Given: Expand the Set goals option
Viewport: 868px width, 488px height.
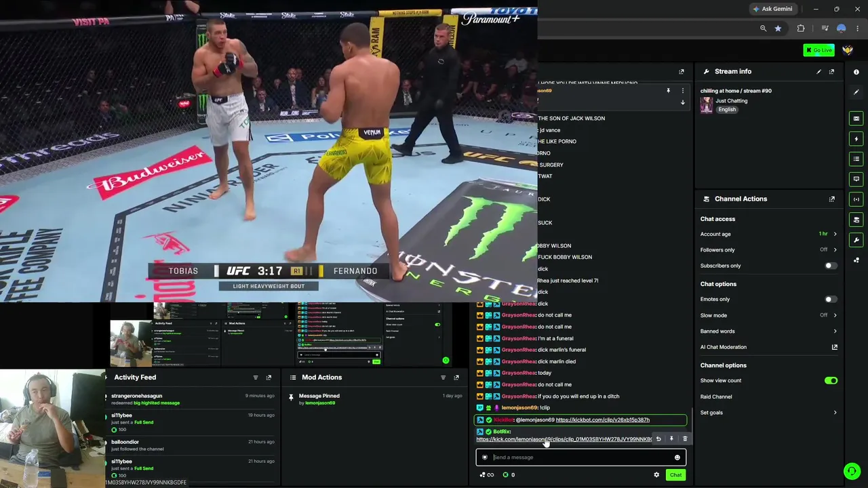Looking at the screenshot, I should point(768,413).
